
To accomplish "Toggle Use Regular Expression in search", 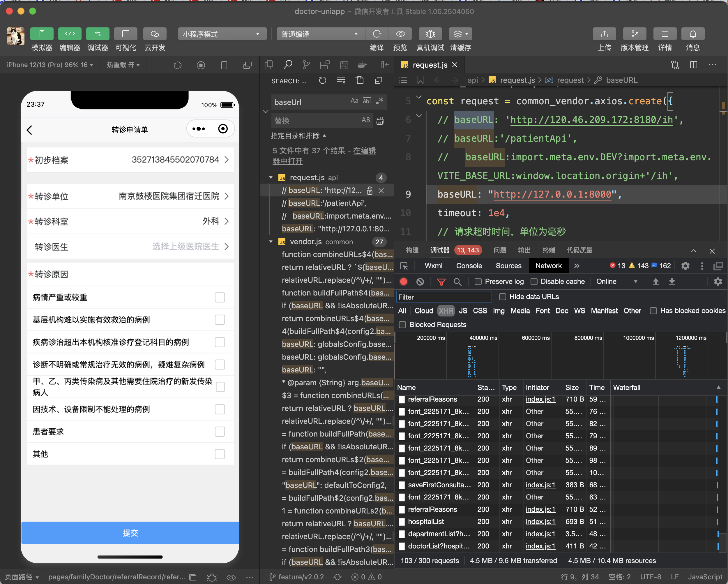I will coord(380,101).
